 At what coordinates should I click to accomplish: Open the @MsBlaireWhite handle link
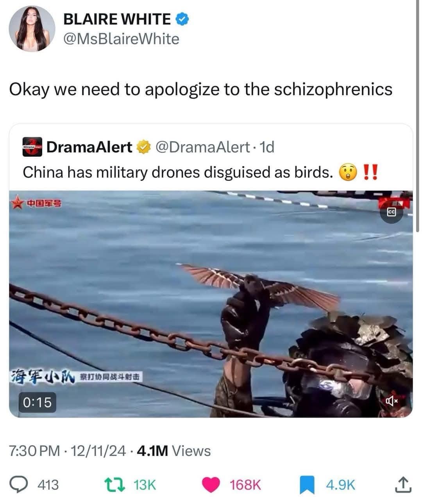click(121, 39)
